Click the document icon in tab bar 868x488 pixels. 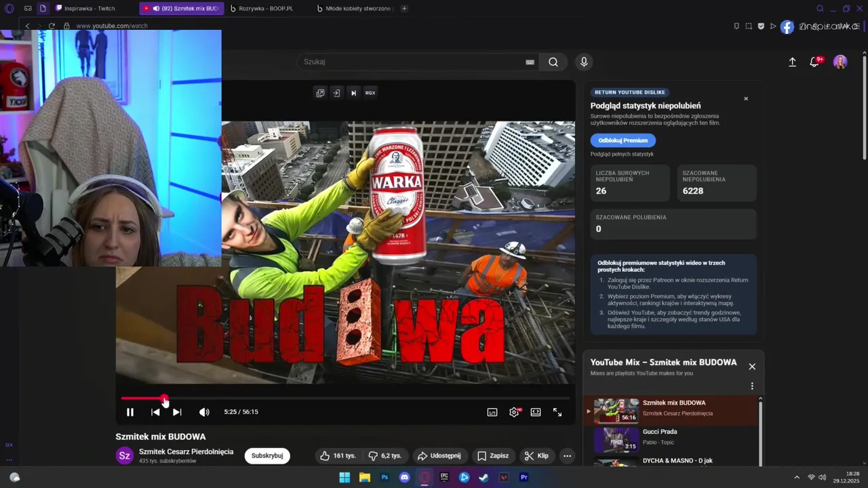(43, 8)
